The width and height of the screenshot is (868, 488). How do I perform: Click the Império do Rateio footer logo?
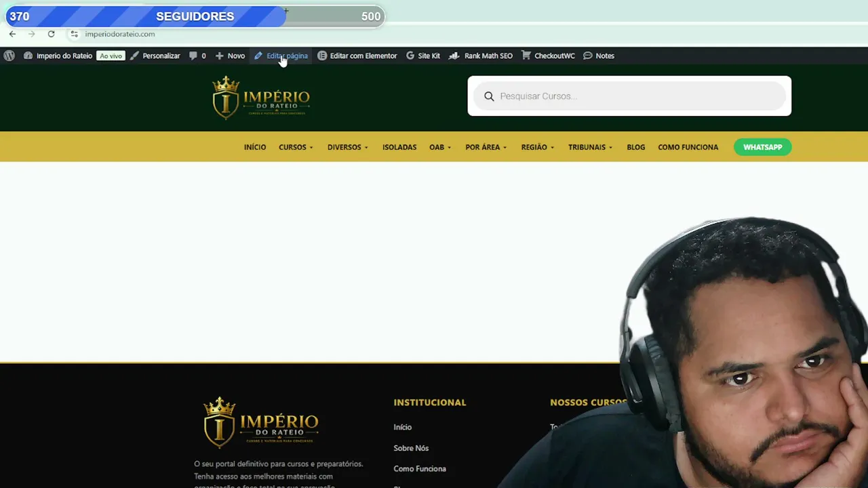(x=261, y=422)
